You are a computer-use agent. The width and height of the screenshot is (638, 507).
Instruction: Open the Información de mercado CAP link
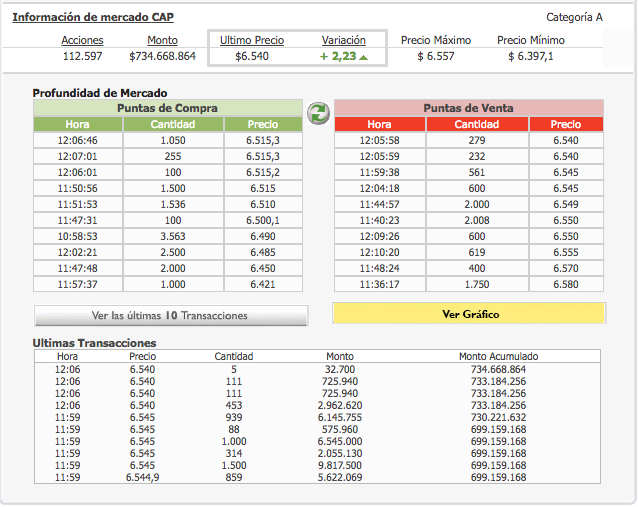tap(93, 17)
